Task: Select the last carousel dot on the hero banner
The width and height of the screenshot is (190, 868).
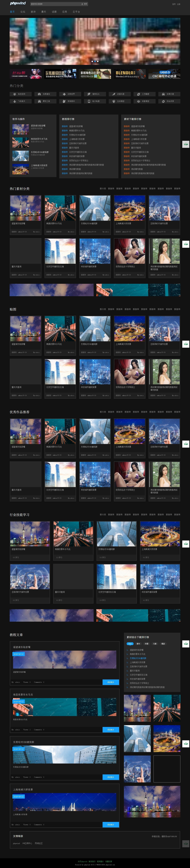Action: (98, 61)
